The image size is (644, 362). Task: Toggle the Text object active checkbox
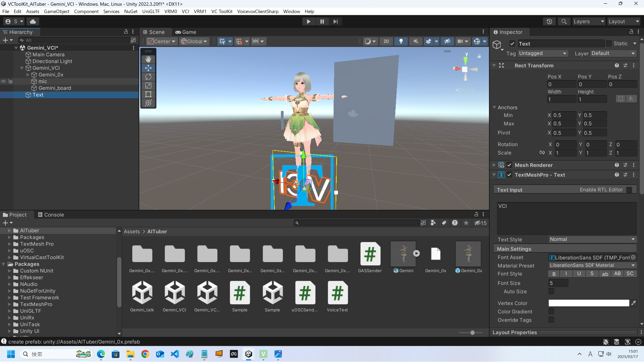click(512, 44)
